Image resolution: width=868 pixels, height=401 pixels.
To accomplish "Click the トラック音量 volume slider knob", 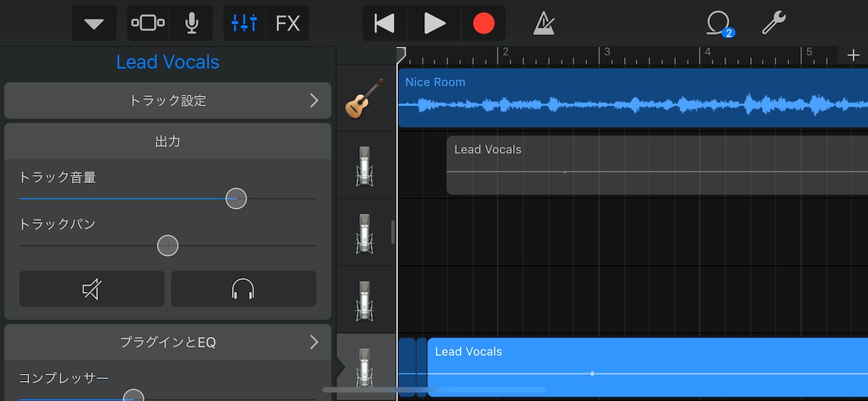I will point(236,199).
